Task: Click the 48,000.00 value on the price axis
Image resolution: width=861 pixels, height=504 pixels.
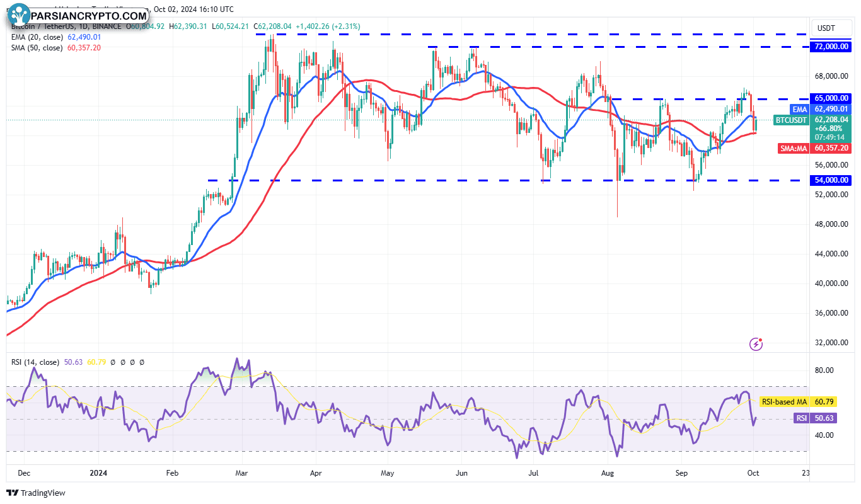Action: coord(831,224)
